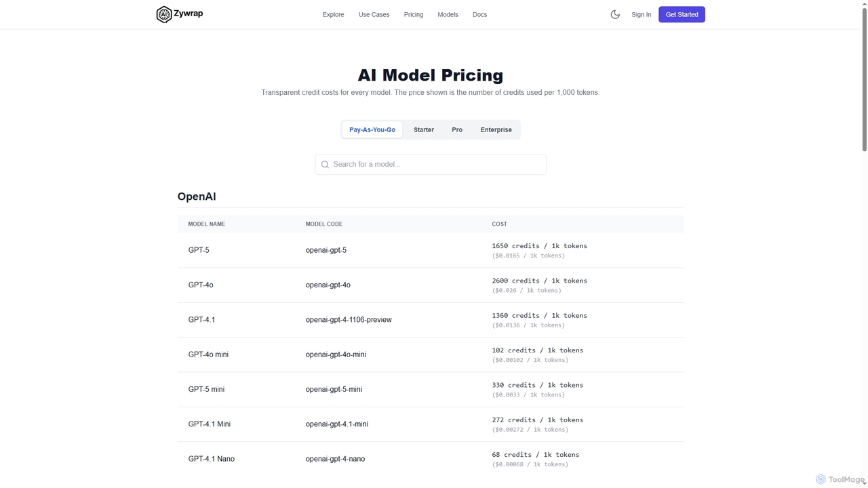Click the openai-gpt-4o-mini model code
This screenshot has height=488, width=868.
click(x=336, y=354)
